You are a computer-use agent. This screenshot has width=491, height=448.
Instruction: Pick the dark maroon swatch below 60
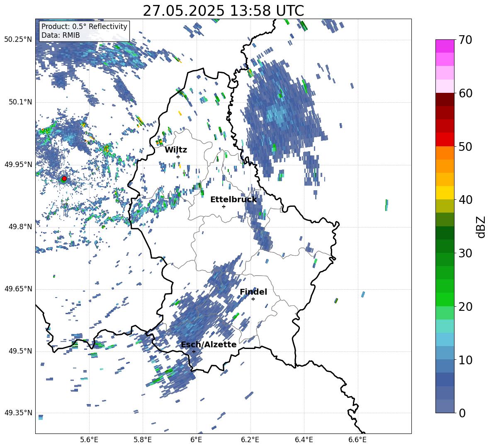pyautogui.click(x=445, y=99)
